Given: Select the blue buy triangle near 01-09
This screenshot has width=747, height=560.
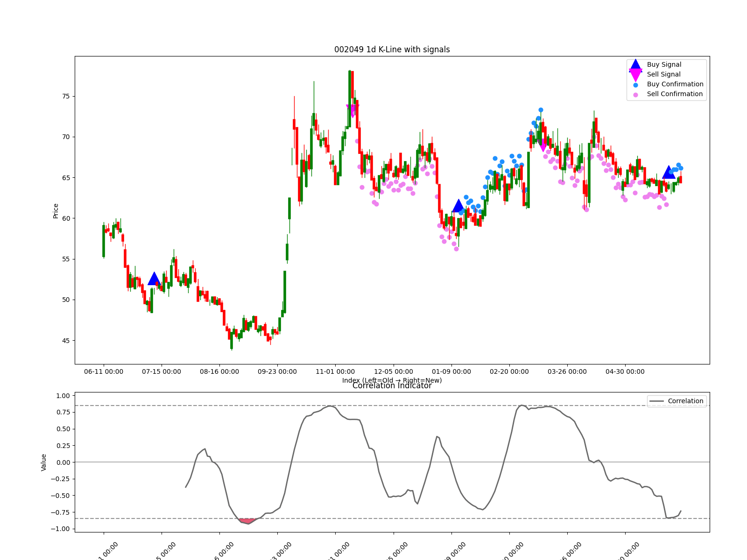Looking at the screenshot, I should 458,206.
